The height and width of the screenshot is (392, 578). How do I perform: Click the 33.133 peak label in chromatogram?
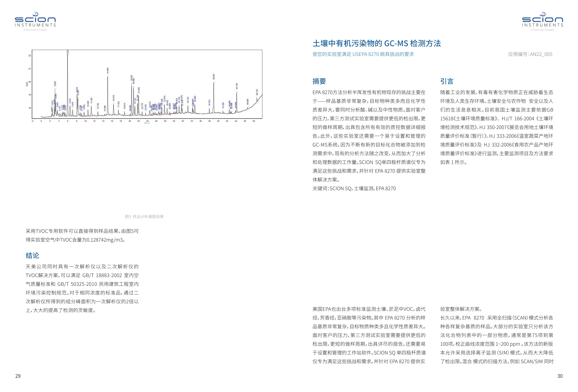click(188, 100)
